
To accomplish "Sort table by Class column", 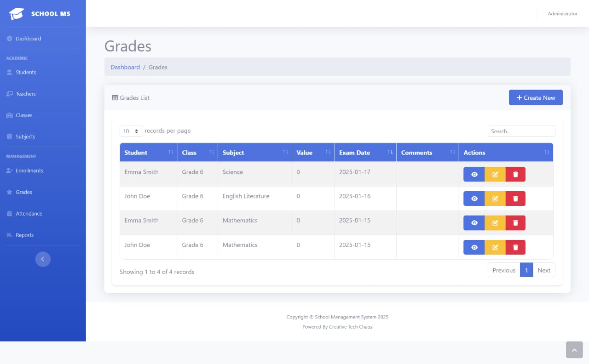I will point(197,153).
